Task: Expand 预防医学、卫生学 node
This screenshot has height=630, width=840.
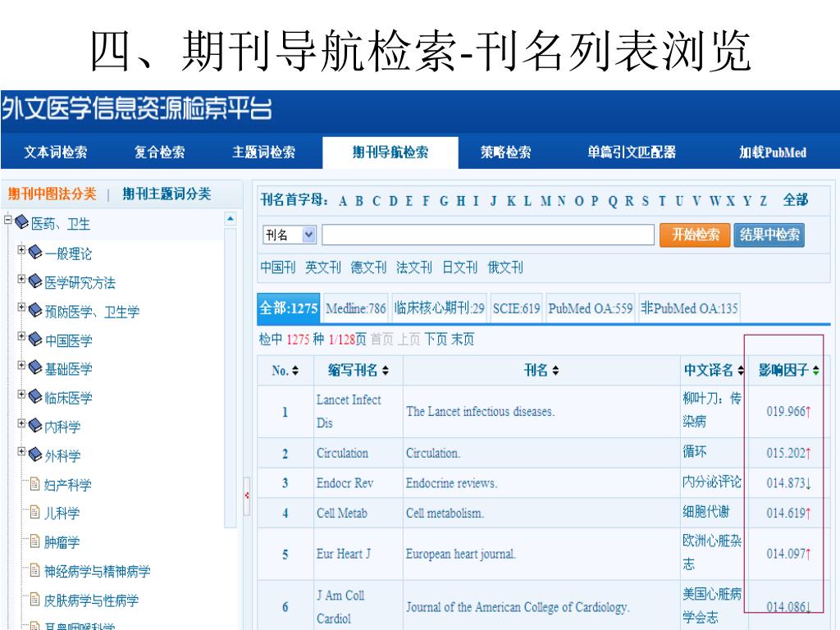Action: click(x=21, y=308)
